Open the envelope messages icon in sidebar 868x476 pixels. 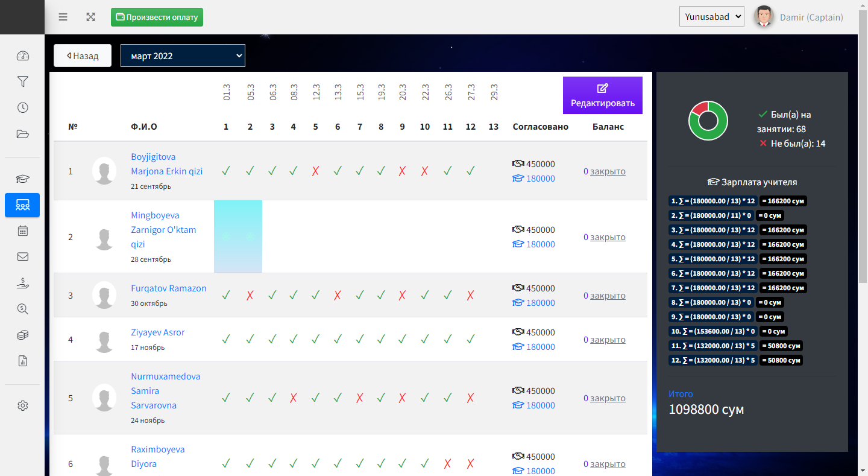coord(22,256)
